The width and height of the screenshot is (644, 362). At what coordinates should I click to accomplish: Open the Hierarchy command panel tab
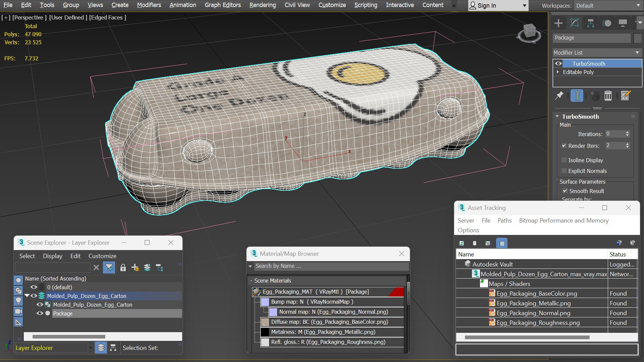click(x=591, y=23)
